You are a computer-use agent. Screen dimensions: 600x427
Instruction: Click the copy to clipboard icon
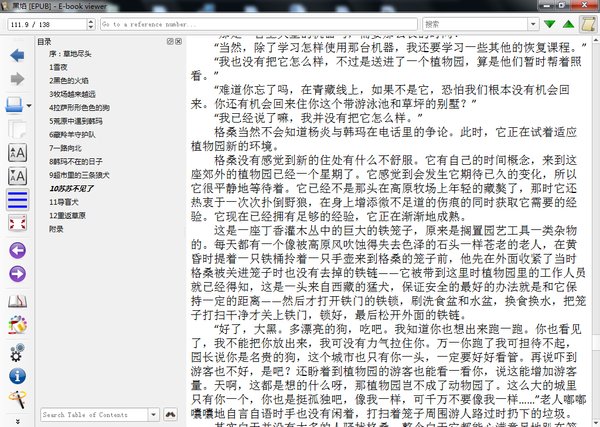pyautogui.click(x=17, y=129)
